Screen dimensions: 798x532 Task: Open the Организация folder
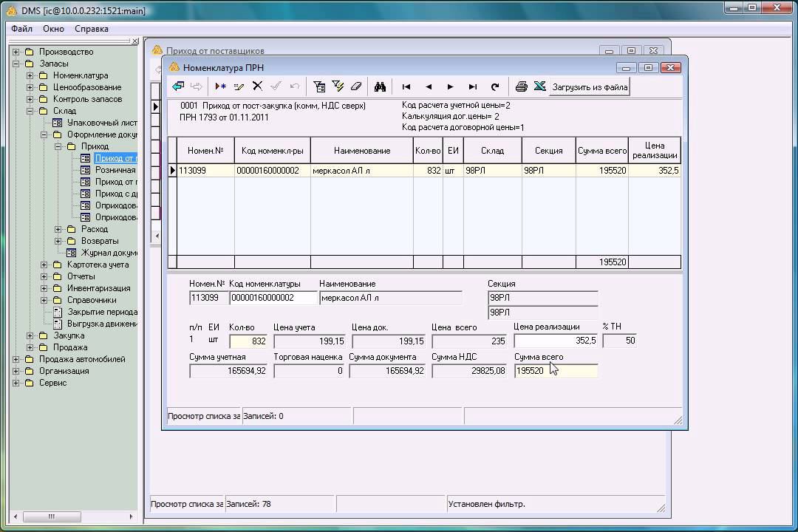point(64,371)
